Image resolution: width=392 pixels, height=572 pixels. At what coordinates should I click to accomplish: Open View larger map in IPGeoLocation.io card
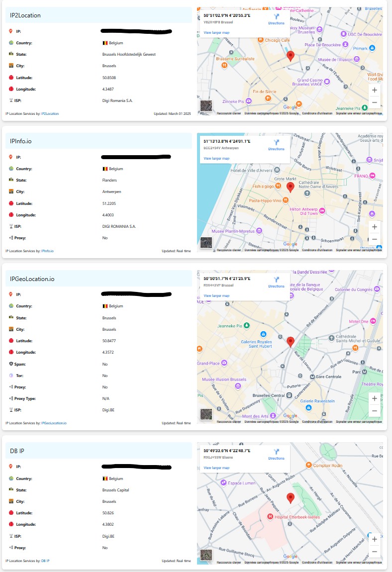[x=216, y=296]
